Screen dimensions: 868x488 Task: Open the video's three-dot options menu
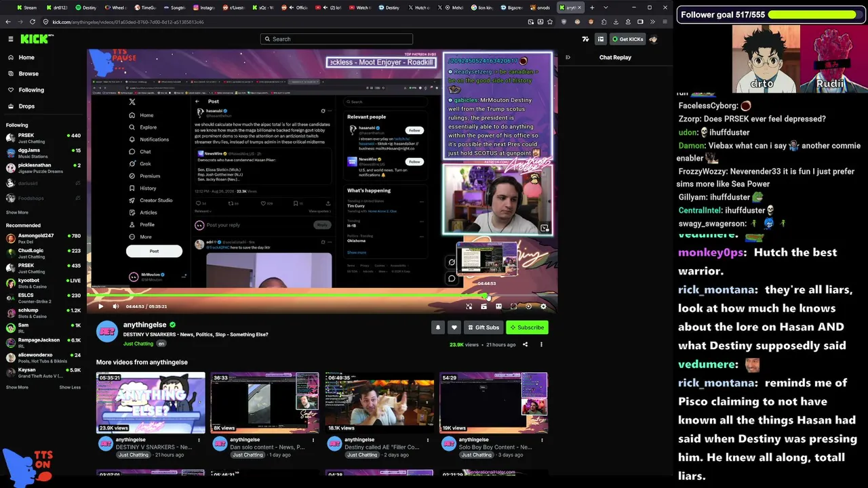[x=541, y=344]
